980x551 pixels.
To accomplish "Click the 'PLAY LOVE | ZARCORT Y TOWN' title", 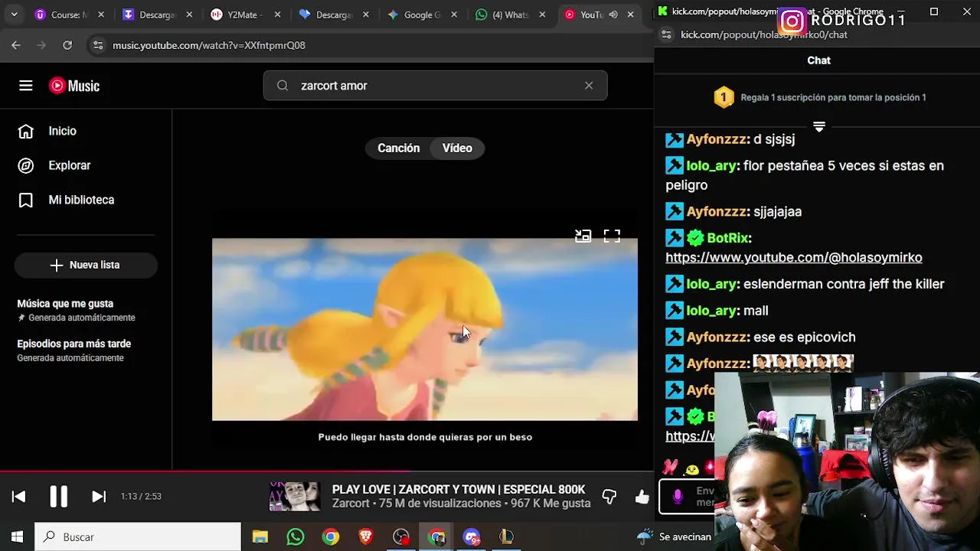I will [x=459, y=490].
